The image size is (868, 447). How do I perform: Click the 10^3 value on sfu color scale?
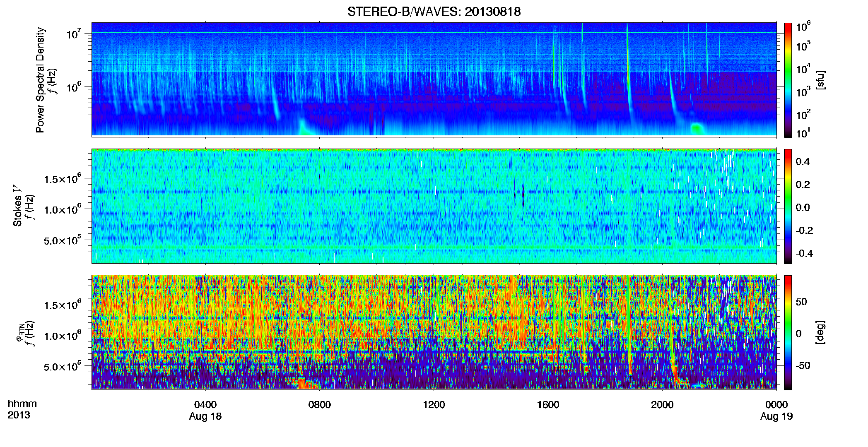point(803,92)
